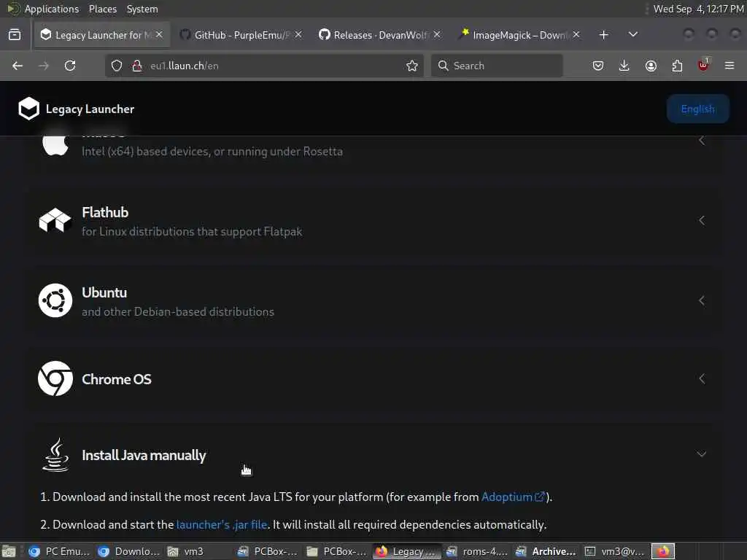
Task: Open the Downlo... taskbar window
Action: [128, 551]
